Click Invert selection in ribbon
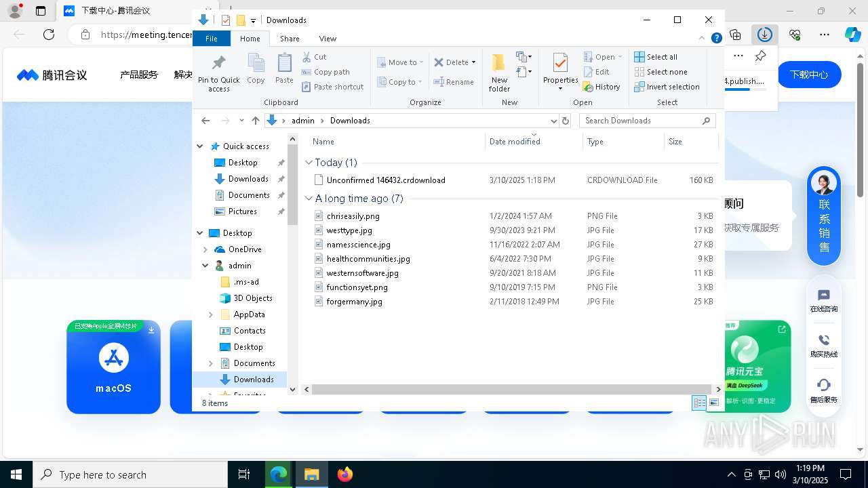 point(667,87)
